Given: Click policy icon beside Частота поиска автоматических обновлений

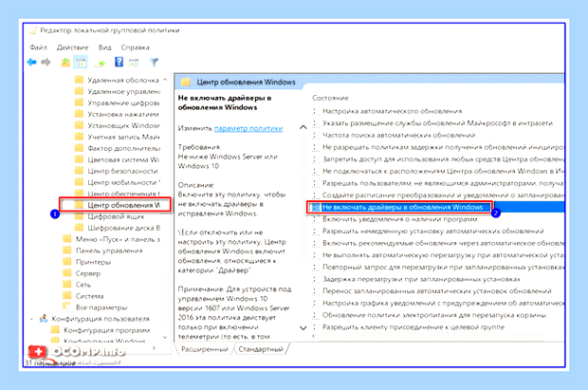Looking at the screenshot, I should 316,135.
